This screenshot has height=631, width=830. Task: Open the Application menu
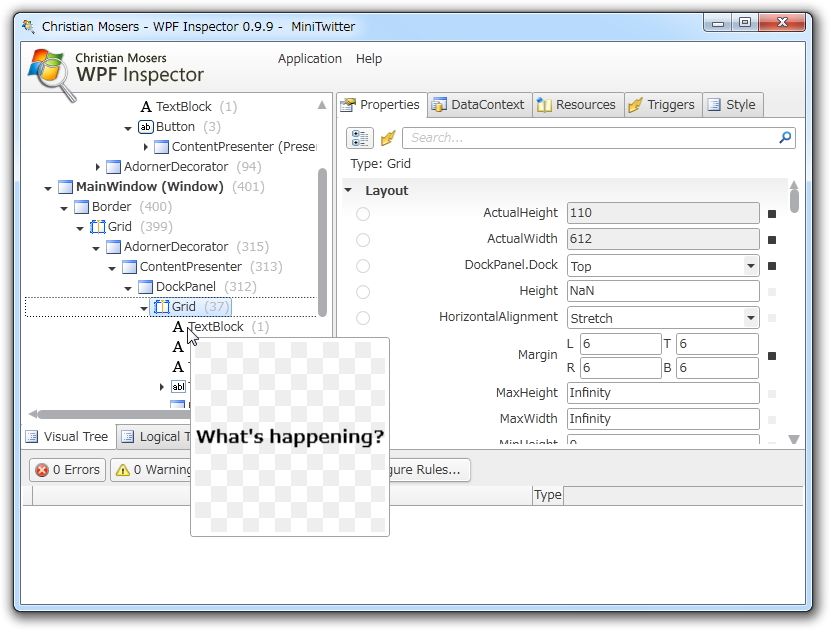[x=310, y=59]
